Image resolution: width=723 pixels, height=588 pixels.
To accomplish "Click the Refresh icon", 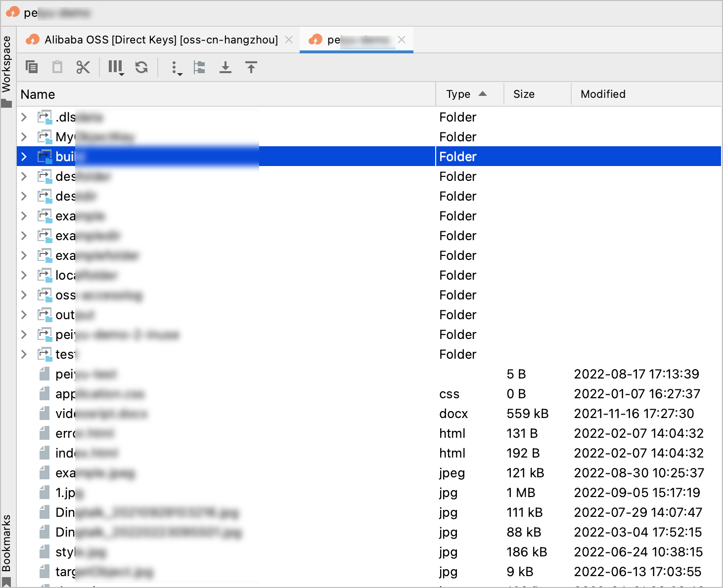I will point(141,67).
